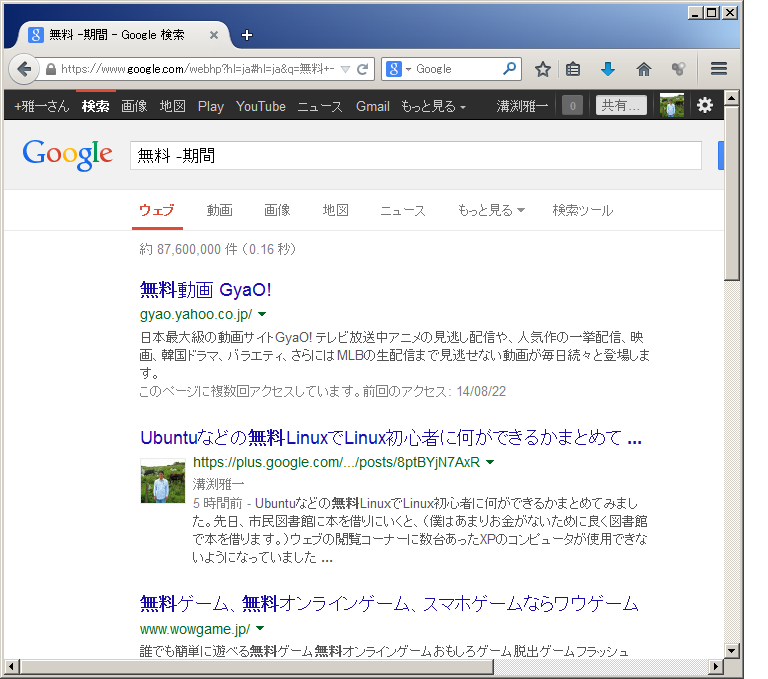Open the 無料動画 GyaO! result
This screenshot has height=679, width=768.
[x=205, y=290]
